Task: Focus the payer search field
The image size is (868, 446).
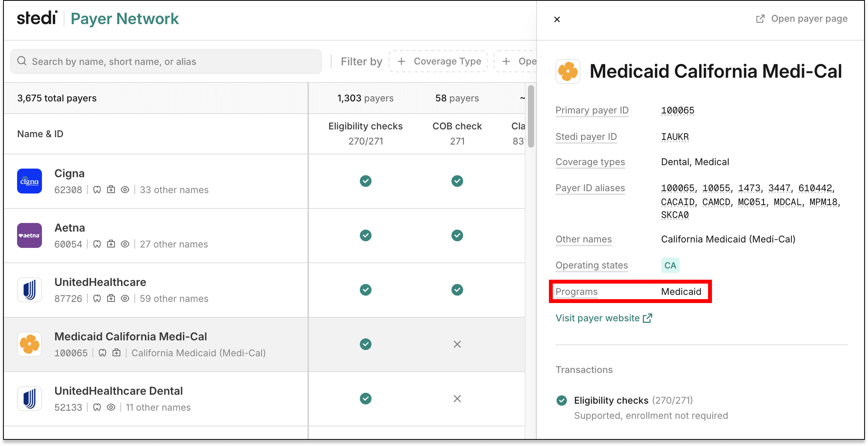Action: tap(166, 61)
